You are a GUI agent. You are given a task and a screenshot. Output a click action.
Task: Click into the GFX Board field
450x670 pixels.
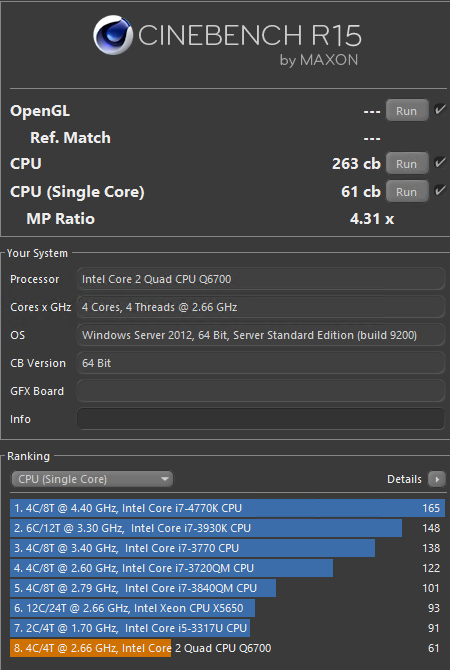pyautogui.click(x=261, y=391)
